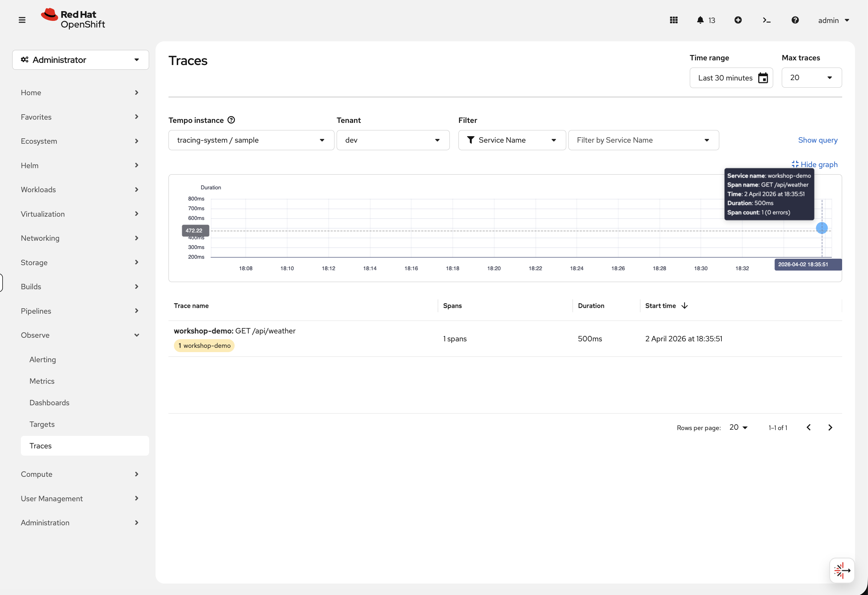Image resolution: width=868 pixels, height=595 pixels.
Task: Open the Lightspeed assistant floating icon
Action: click(842, 570)
